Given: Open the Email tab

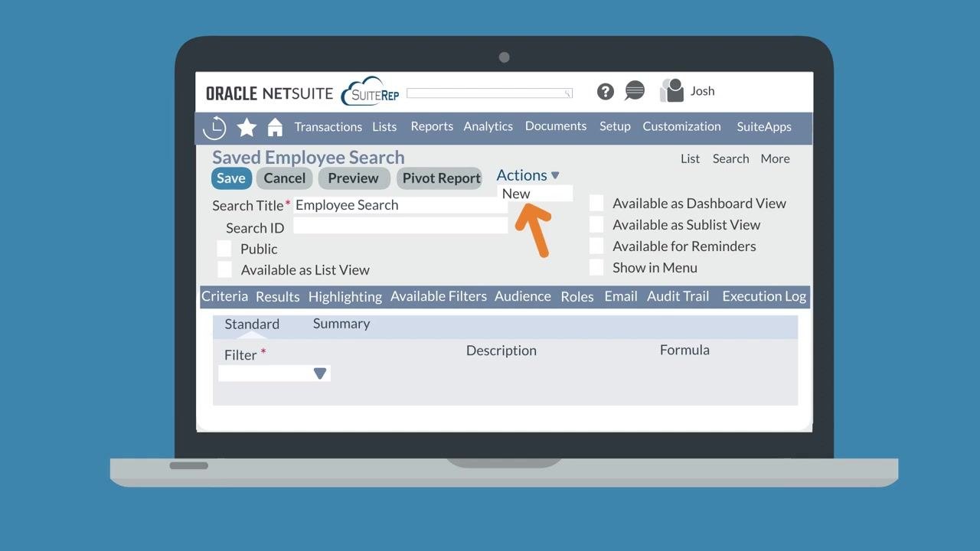Looking at the screenshot, I should 620,296.
